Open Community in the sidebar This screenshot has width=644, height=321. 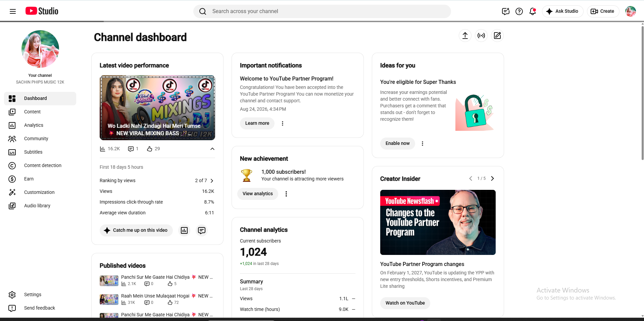click(x=40, y=139)
